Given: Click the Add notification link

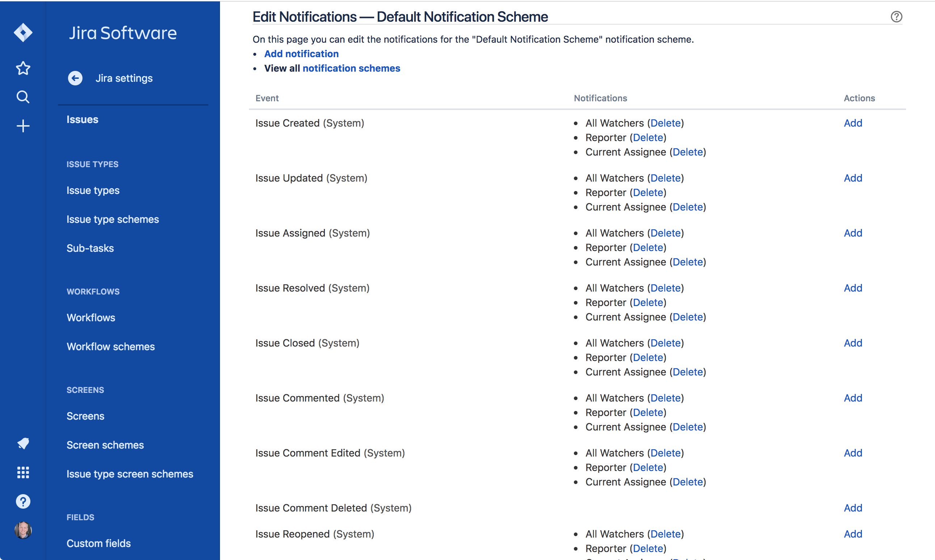Looking at the screenshot, I should 301,54.
